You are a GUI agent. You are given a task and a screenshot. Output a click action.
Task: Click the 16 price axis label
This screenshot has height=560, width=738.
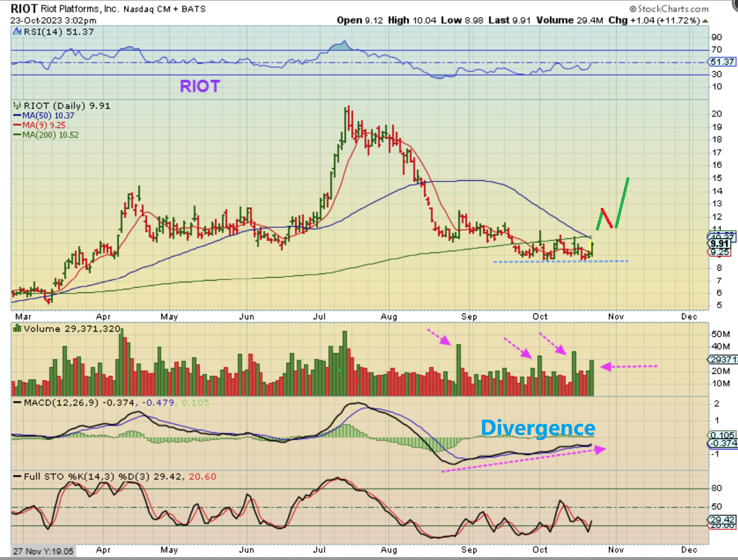(717, 166)
